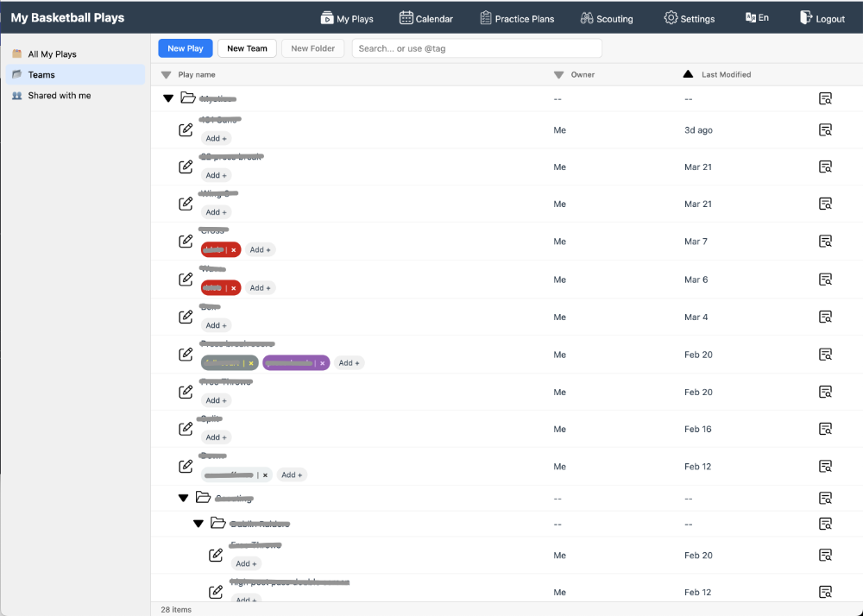Open the preview icon on the Mar 7 row

pyautogui.click(x=825, y=242)
